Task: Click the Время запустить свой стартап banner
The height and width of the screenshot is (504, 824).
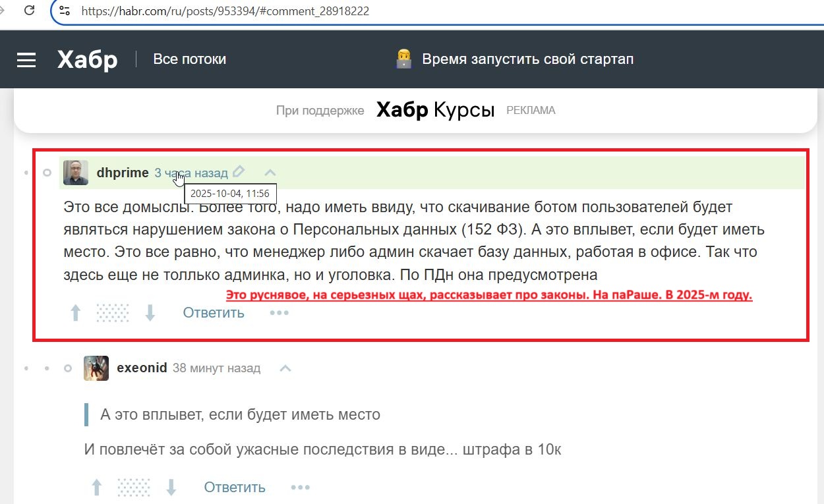Action: [514, 59]
